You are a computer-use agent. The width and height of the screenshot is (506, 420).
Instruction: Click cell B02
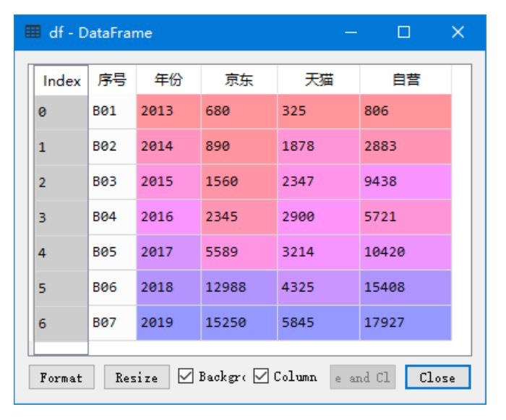(112, 146)
